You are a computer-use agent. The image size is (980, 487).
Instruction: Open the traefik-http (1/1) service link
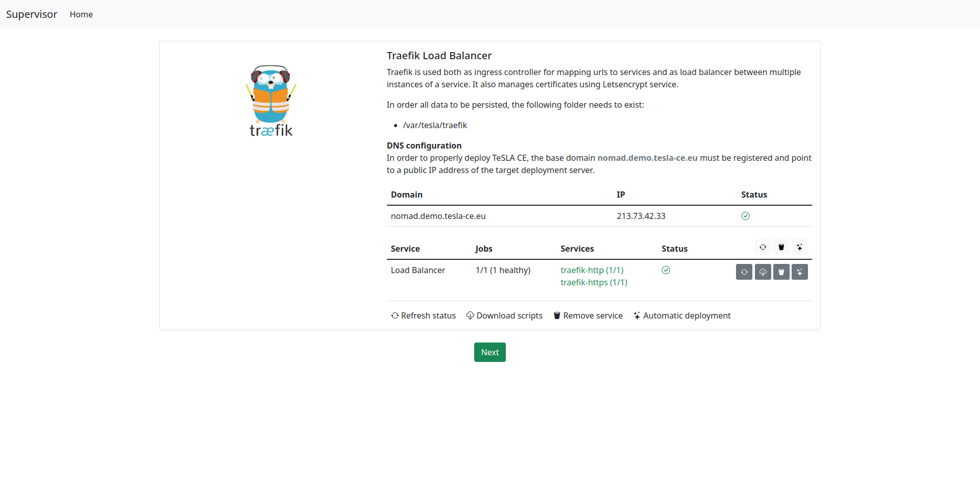tap(592, 270)
